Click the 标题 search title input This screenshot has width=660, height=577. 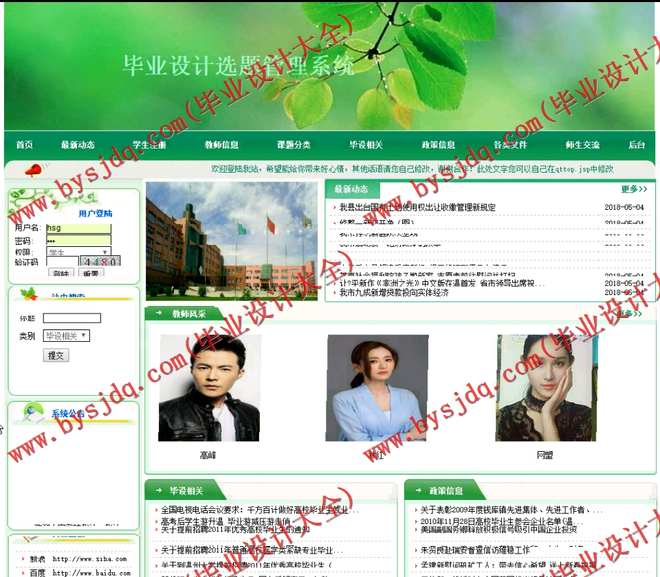pos(72,318)
